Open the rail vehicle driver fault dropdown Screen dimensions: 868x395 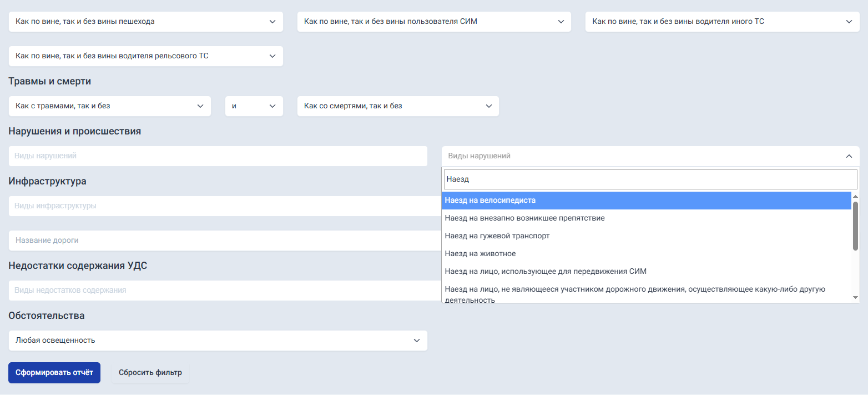point(145,56)
